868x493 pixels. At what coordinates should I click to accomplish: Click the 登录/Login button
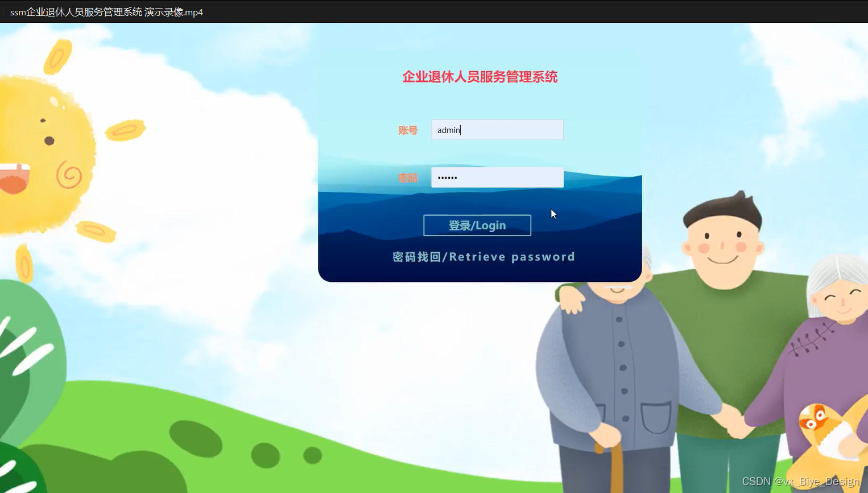477,225
